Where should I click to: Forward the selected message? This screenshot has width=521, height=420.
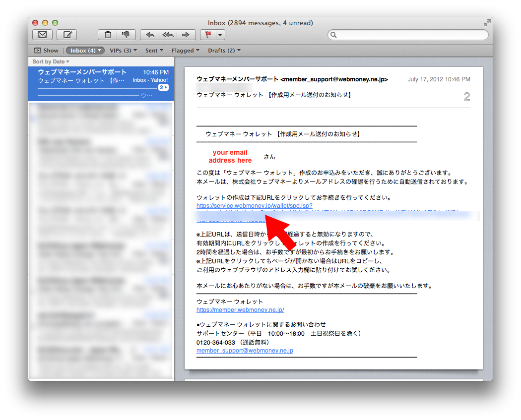[x=186, y=35]
